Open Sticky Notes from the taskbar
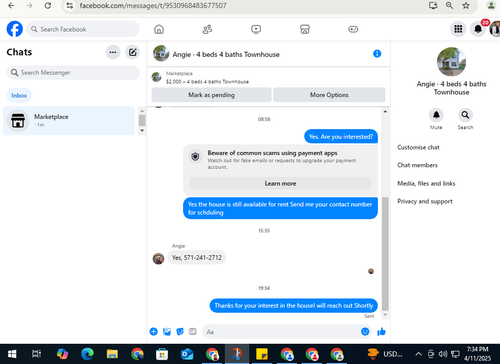The width and height of the screenshot is (500, 364). point(262,354)
